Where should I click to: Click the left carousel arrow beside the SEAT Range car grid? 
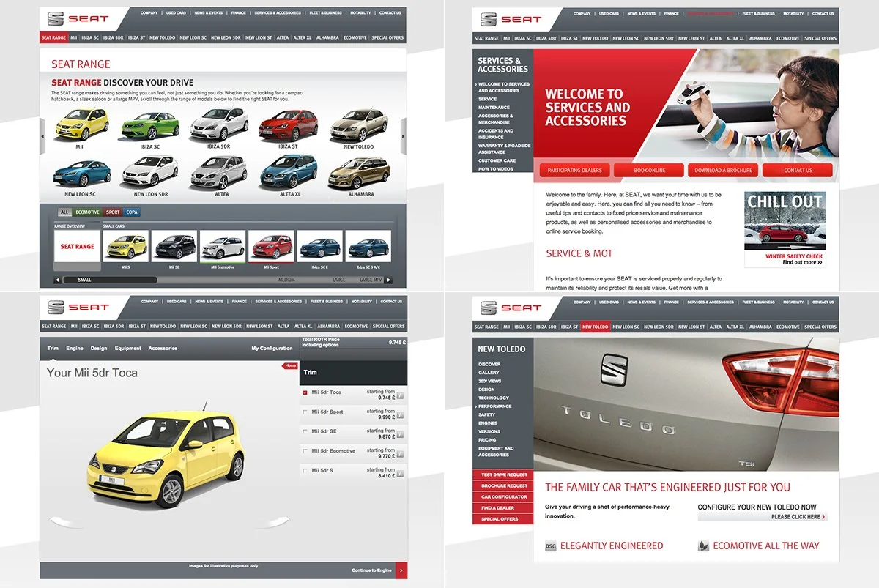(42, 137)
